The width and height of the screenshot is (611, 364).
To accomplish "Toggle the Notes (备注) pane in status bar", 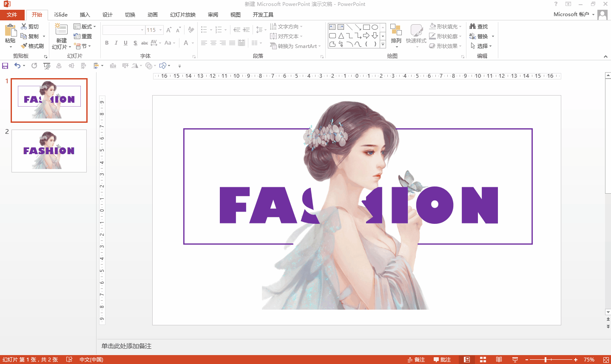I will point(416,360).
